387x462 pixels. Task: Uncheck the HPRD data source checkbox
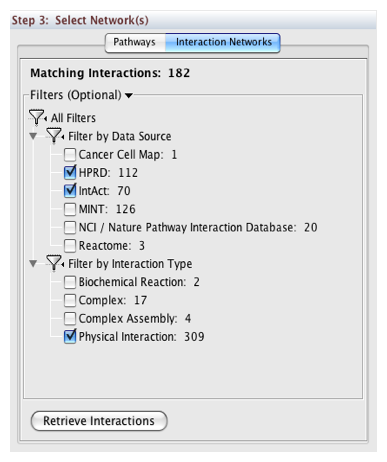click(70, 172)
